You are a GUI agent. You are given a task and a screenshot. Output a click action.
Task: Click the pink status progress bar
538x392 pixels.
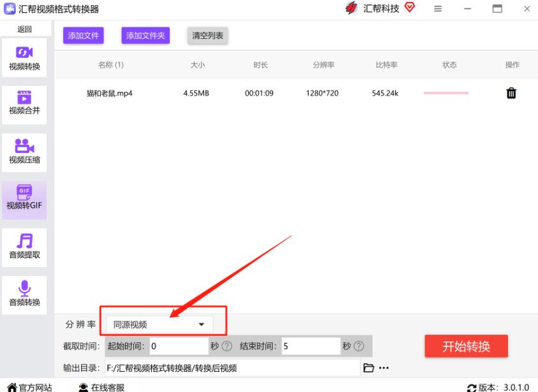pos(445,93)
